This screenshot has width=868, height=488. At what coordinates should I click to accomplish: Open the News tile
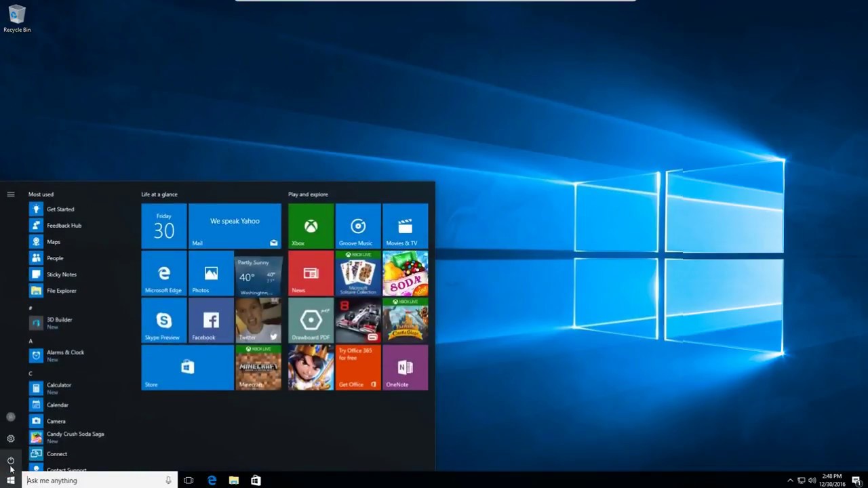pos(311,273)
